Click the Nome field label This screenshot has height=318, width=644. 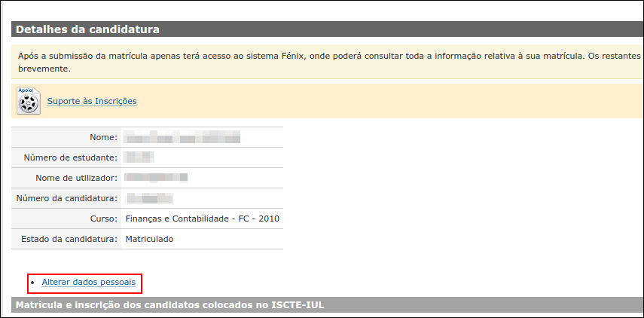tap(103, 137)
